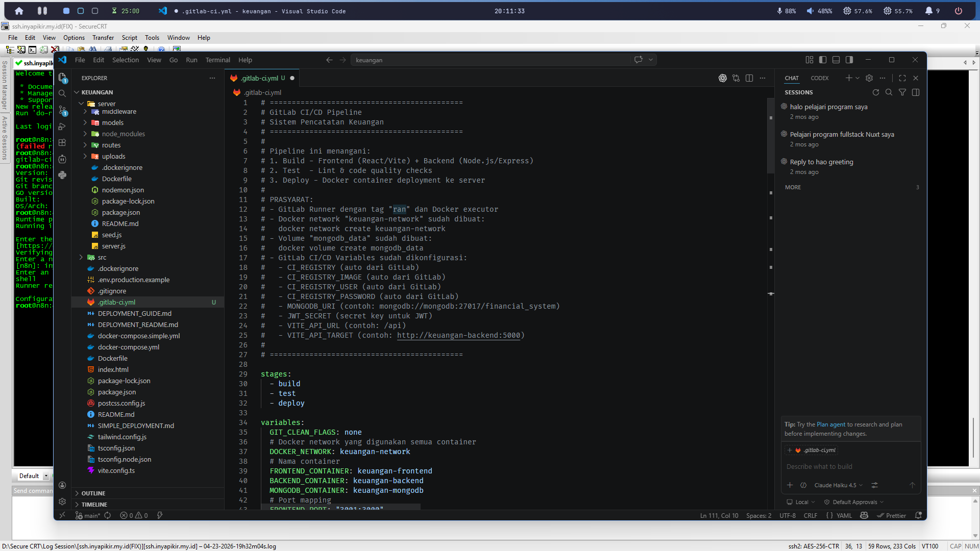Refresh the chat sessions list
Screen dimensions: 980x551
pyautogui.click(x=876, y=92)
